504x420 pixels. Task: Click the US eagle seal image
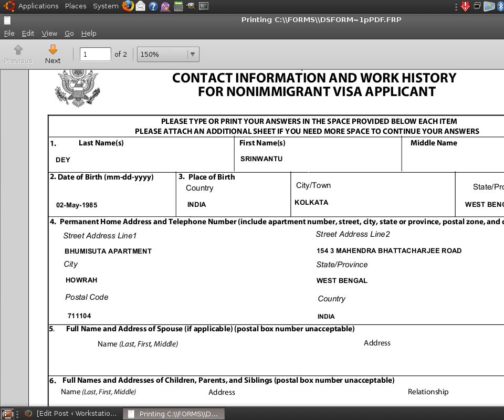click(78, 88)
